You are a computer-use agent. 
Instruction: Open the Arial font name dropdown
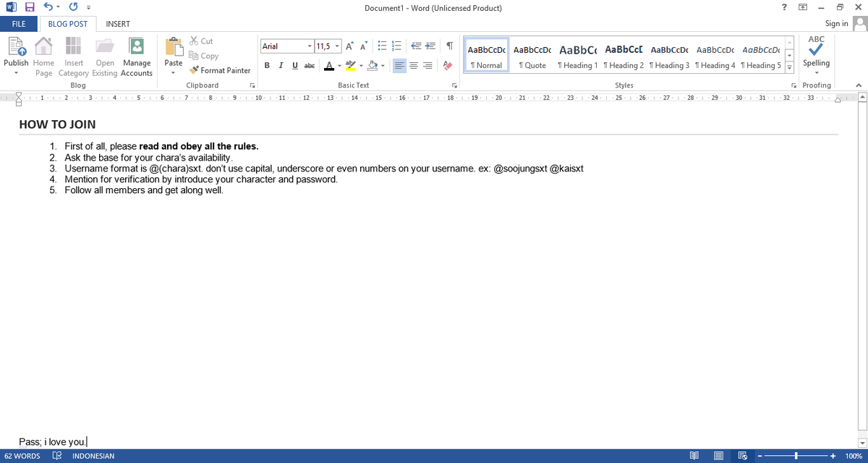click(310, 46)
